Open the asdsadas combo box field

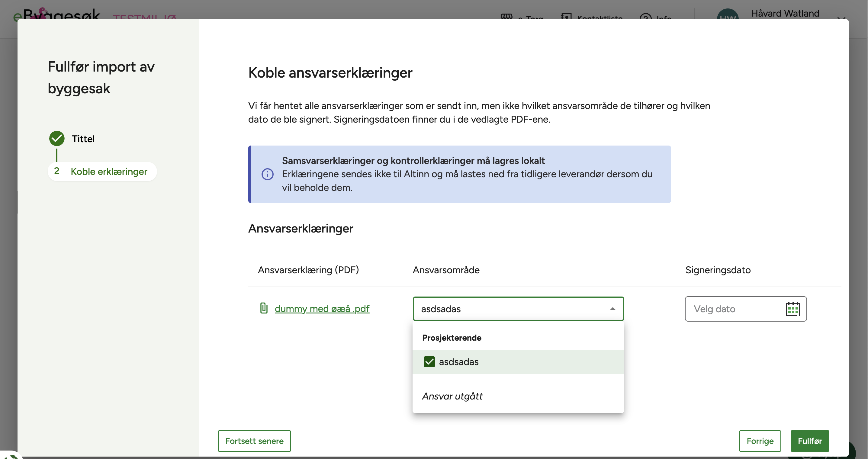point(506,309)
